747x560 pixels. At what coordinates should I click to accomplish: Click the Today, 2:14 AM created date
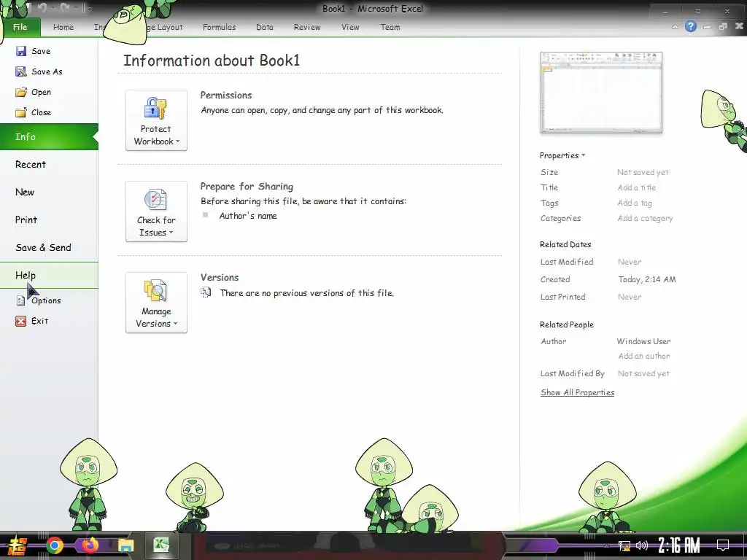click(647, 279)
